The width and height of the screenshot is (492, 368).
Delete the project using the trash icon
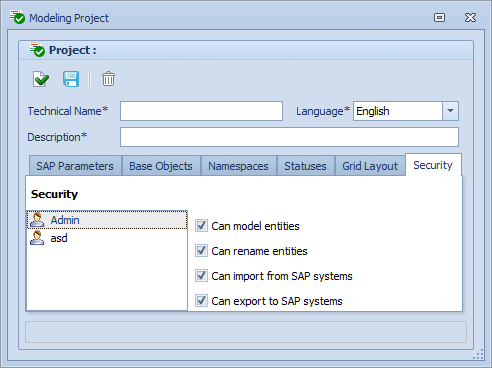[108, 79]
